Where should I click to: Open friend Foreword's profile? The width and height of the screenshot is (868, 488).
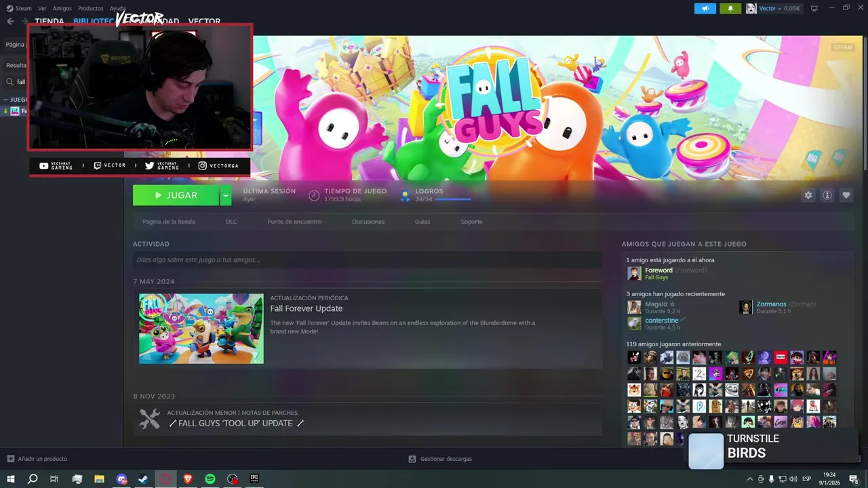coord(658,270)
